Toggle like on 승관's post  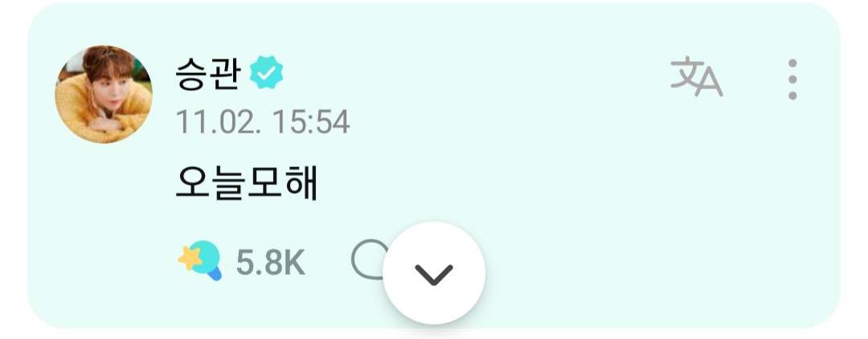[200, 260]
